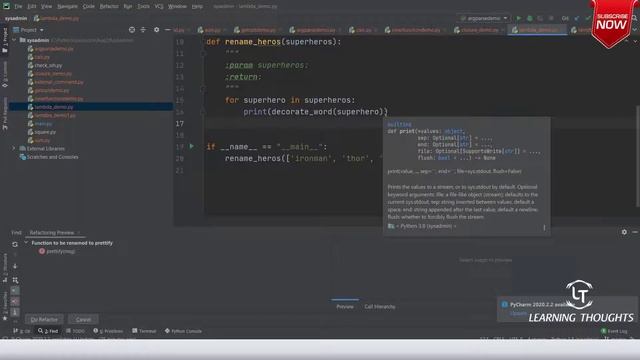Click the Run with Coverage icon

540,18
